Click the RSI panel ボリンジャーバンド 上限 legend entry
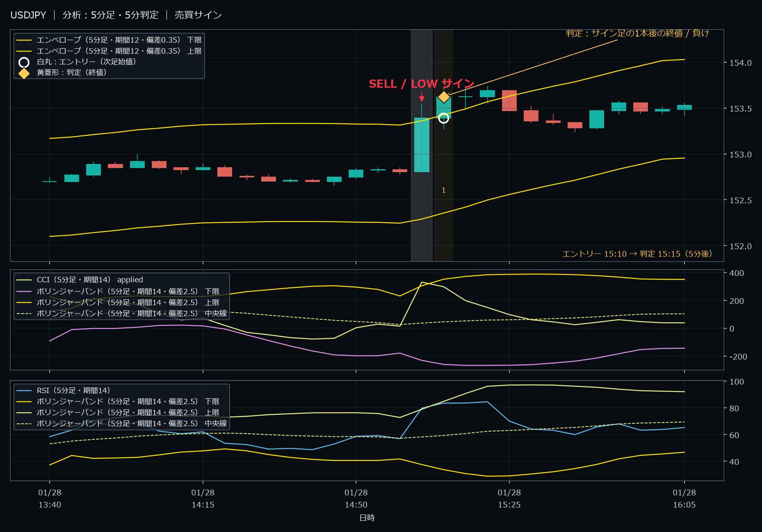Image resolution: width=762 pixels, height=532 pixels. tap(118, 413)
